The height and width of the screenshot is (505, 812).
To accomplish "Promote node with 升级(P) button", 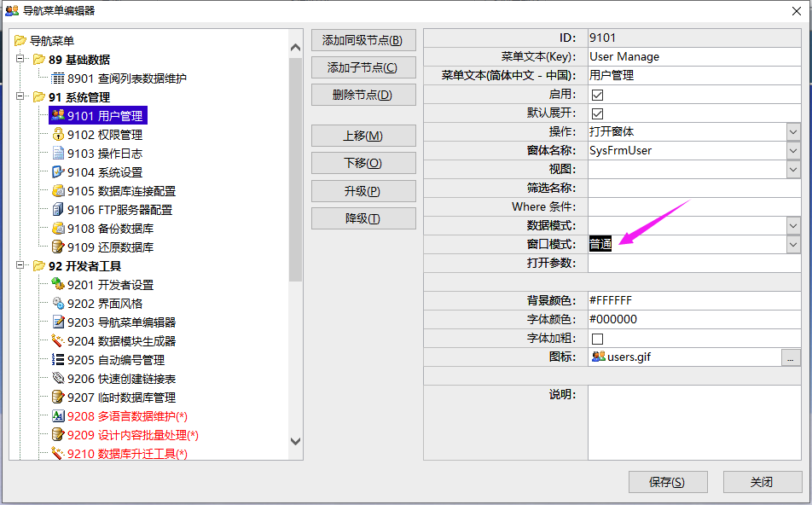I will click(x=363, y=191).
